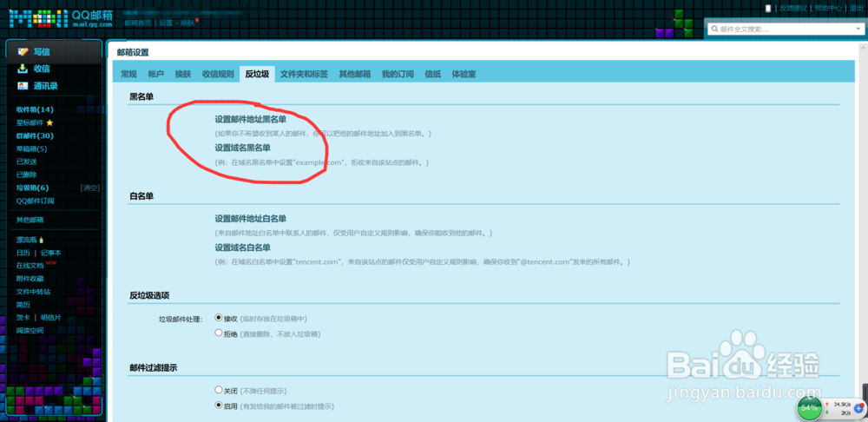868x422 pixels.
Task: Open 附件收藏 in sidebar
Action: click(x=30, y=279)
